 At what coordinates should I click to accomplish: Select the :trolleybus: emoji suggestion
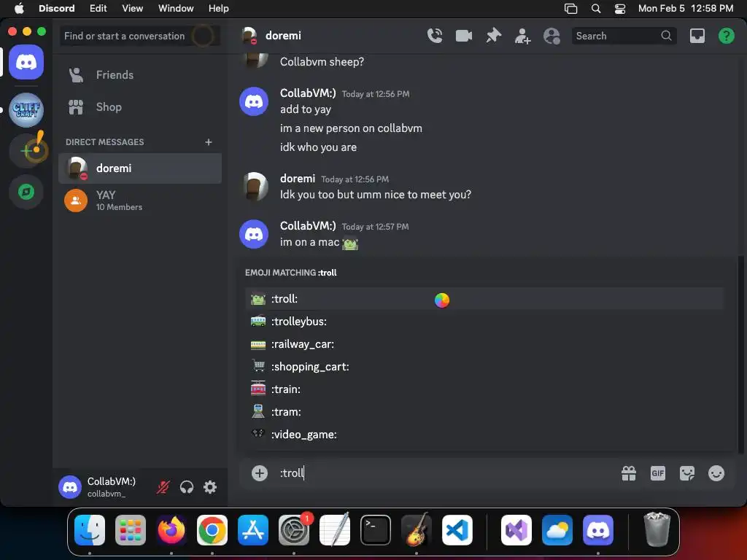pyautogui.click(x=484, y=322)
